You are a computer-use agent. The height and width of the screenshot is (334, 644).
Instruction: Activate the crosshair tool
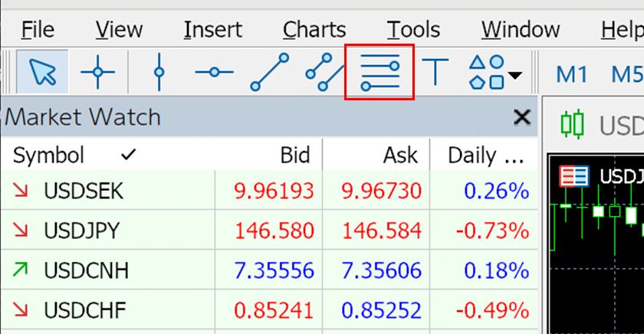coord(98,73)
